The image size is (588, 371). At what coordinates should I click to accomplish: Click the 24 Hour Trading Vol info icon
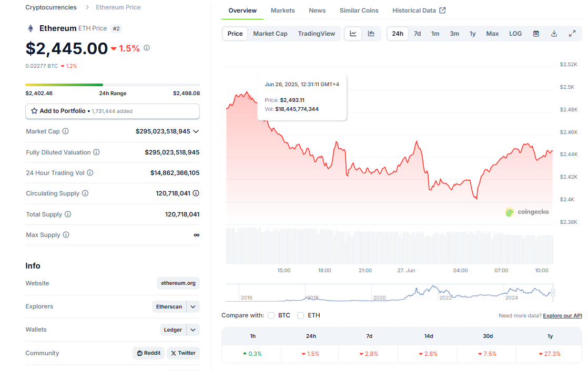90,173
